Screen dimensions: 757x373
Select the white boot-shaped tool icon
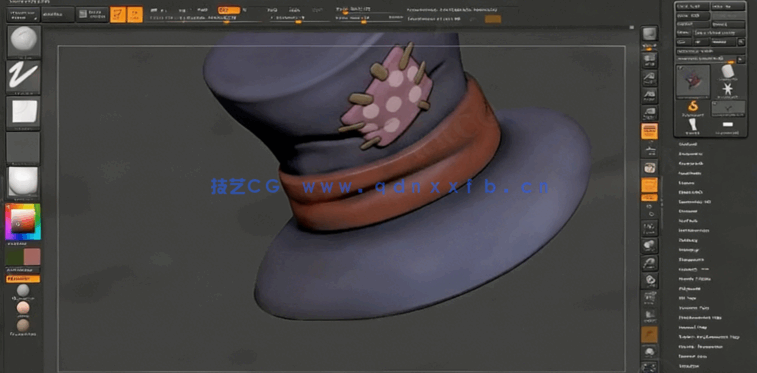(693, 126)
